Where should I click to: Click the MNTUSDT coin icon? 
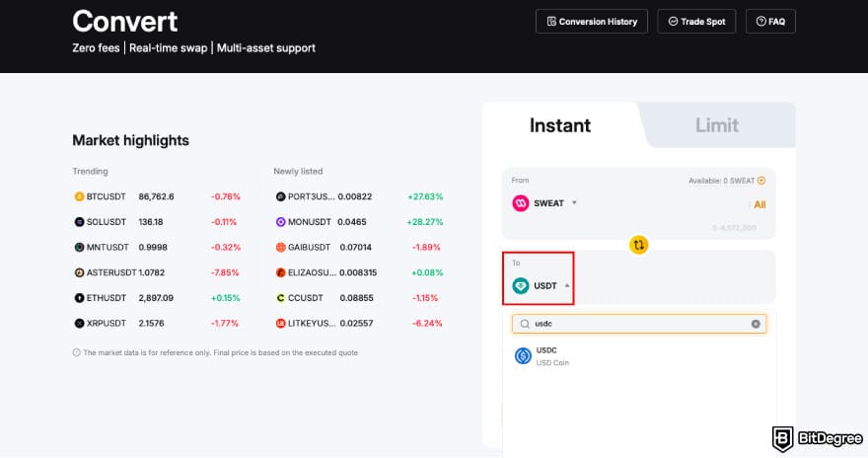coord(79,248)
